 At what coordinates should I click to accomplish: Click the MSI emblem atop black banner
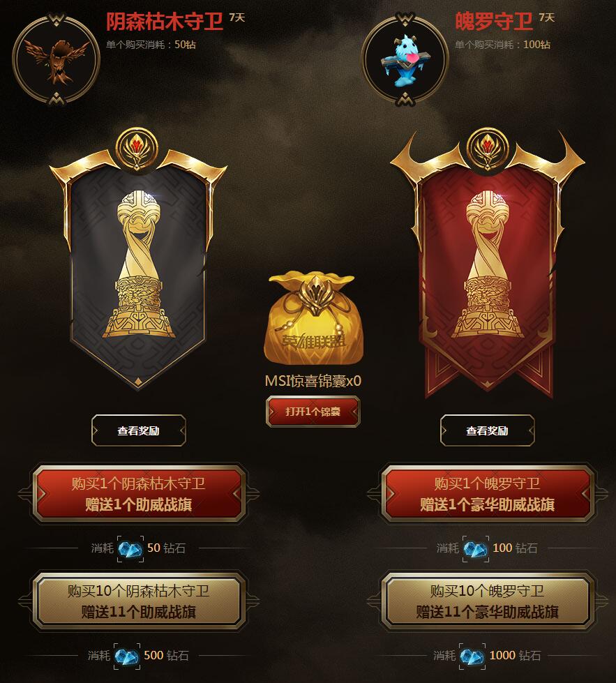coord(137,149)
